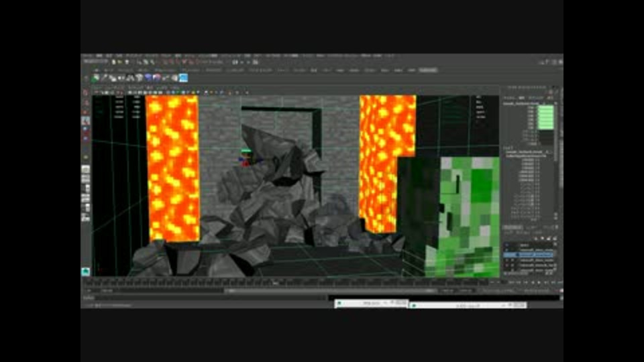Open the Display tab in layer editor

pos(513,227)
